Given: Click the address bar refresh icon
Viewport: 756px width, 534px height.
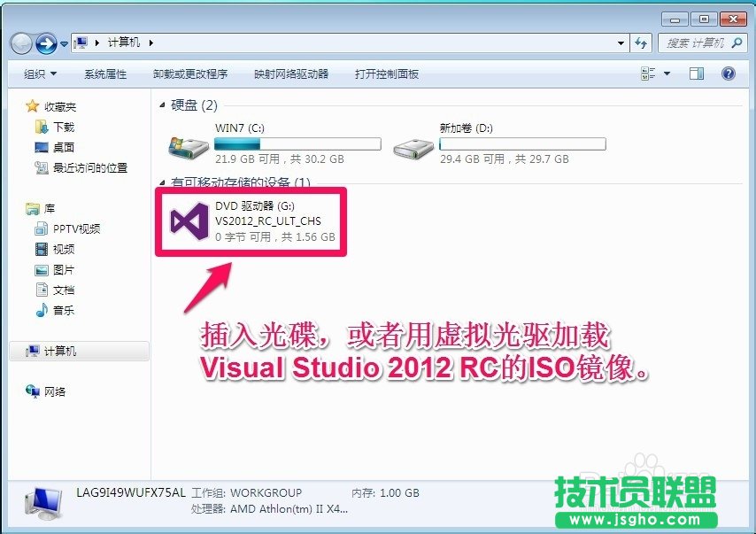Looking at the screenshot, I should click(641, 43).
